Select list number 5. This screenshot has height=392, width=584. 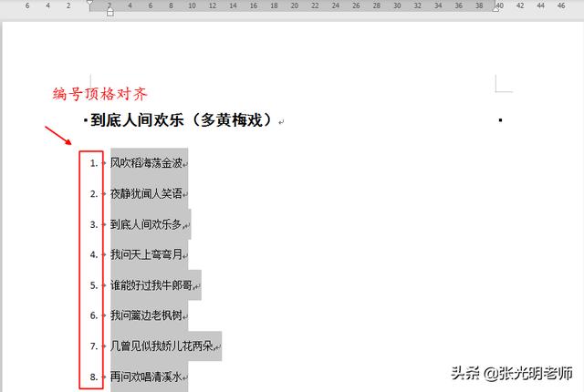(93, 285)
